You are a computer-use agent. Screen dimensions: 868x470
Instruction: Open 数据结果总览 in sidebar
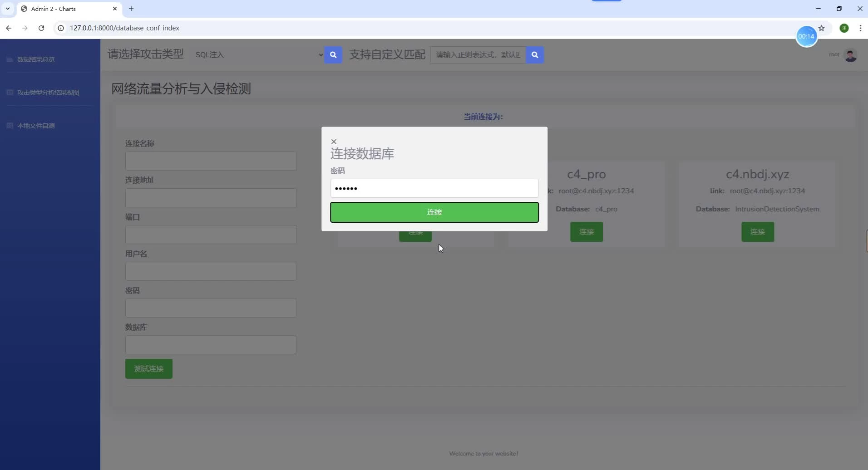pyautogui.click(x=36, y=59)
